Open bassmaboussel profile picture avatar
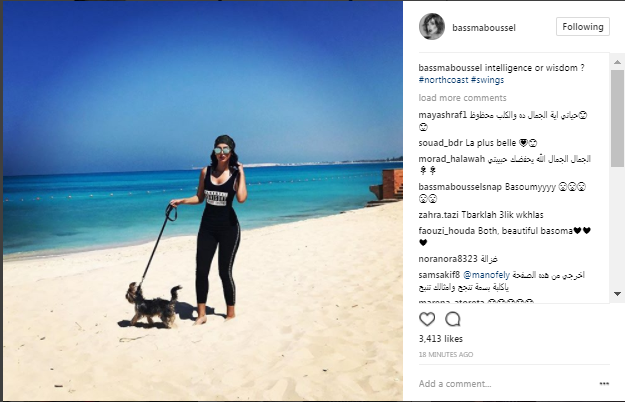625x402 pixels. click(x=432, y=26)
